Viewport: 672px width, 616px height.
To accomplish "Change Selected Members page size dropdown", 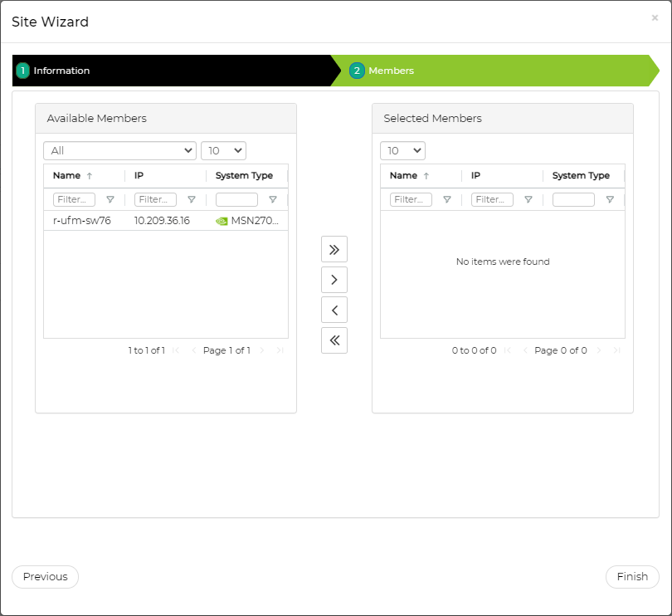I will tap(402, 150).
